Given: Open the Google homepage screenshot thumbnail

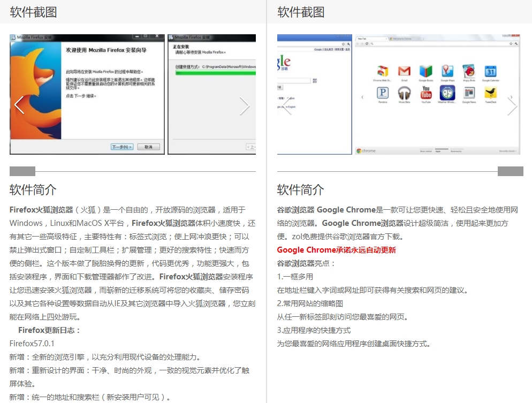Looking at the screenshot, I should pos(314,94).
